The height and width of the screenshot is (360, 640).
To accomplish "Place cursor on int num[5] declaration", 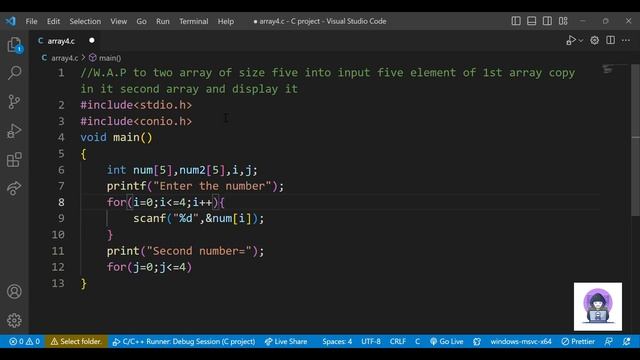I will [182, 170].
